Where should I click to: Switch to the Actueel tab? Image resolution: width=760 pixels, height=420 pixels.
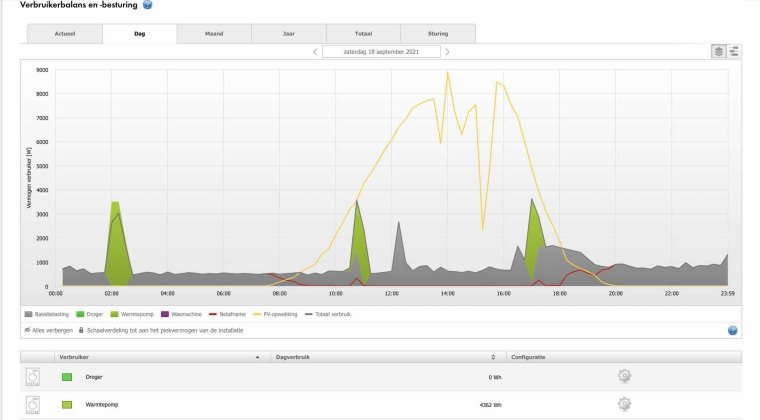[x=65, y=34]
